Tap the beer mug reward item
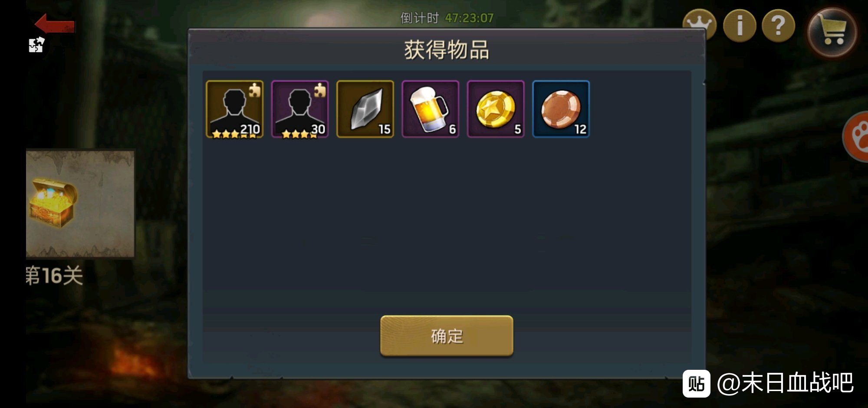The width and height of the screenshot is (868, 408). coord(431,109)
